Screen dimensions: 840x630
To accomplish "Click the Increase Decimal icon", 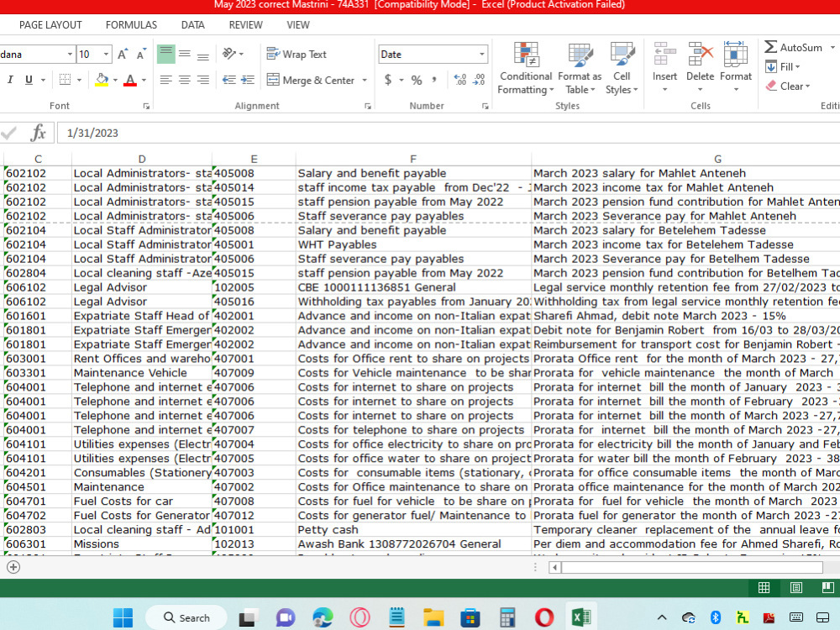I will coord(459,80).
